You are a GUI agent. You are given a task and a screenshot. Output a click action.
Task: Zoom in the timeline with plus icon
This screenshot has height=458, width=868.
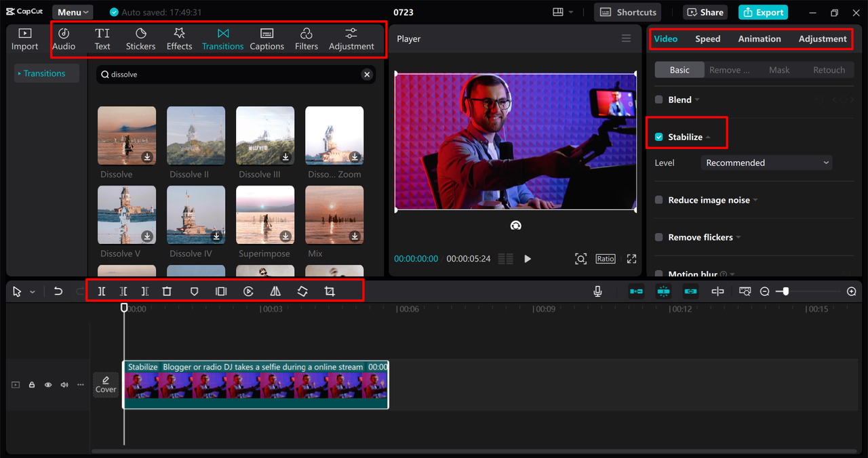852,291
